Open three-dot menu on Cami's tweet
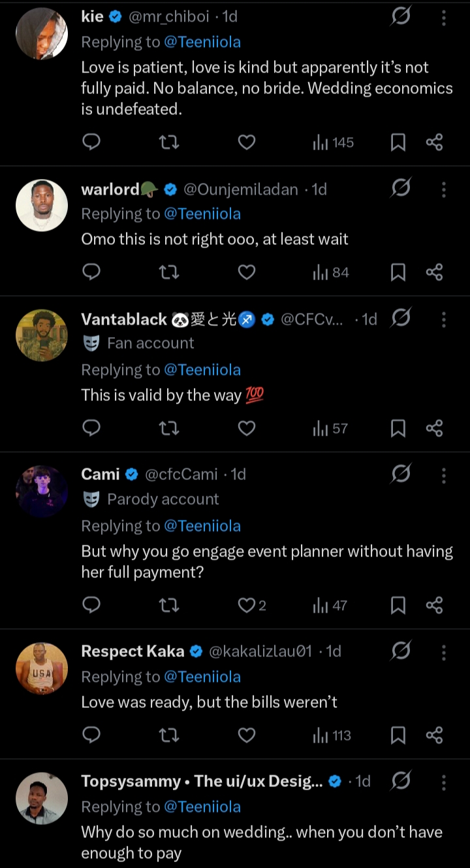This screenshot has height=868, width=470. click(443, 474)
